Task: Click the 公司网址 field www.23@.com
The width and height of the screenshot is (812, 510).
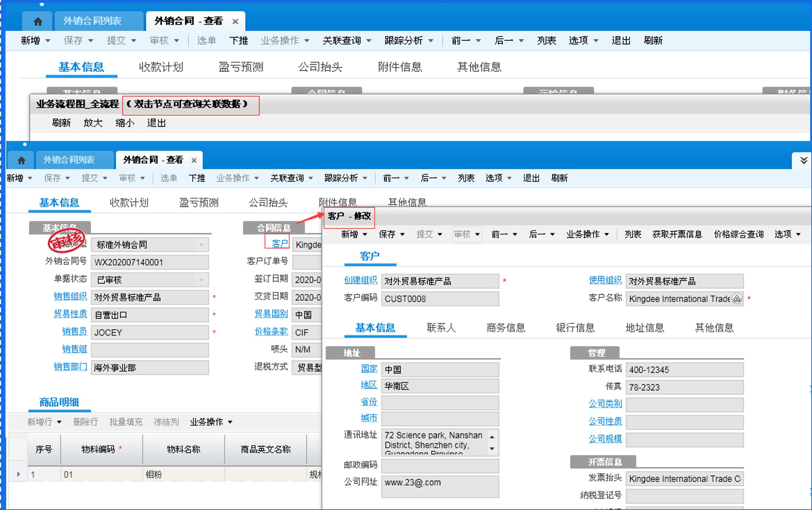Action: point(440,486)
